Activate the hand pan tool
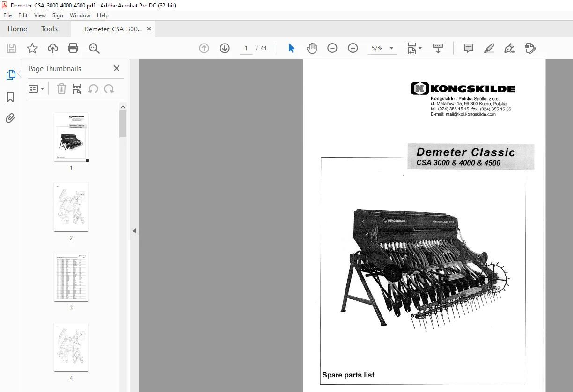573x392 pixels. click(x=312, y=48)
